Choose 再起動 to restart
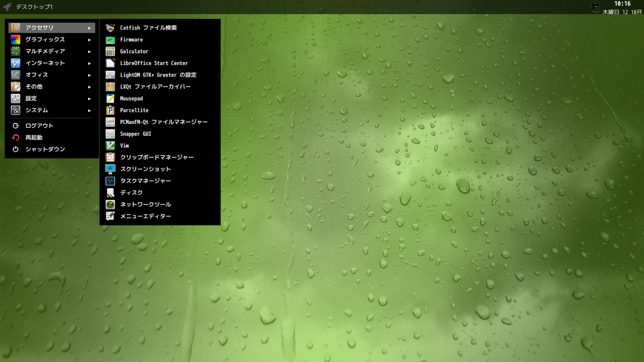The image size is (644, 362). 52,138
